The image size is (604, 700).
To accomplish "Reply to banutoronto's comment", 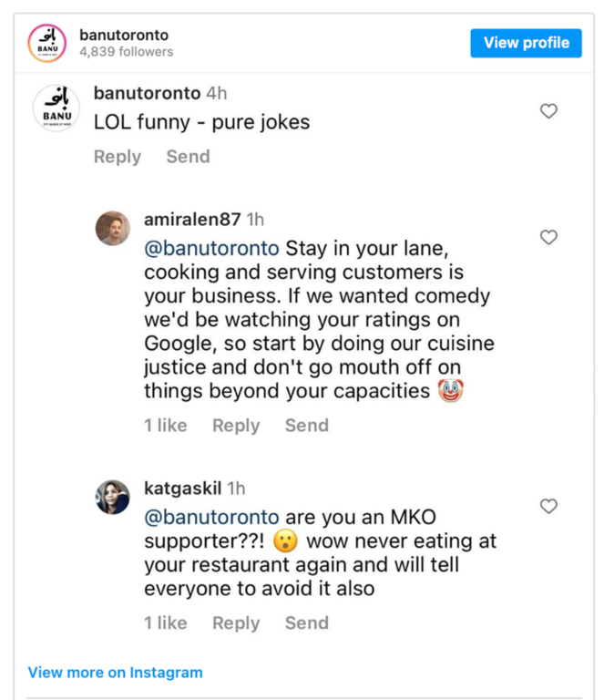I will click(x=118, y=157).
